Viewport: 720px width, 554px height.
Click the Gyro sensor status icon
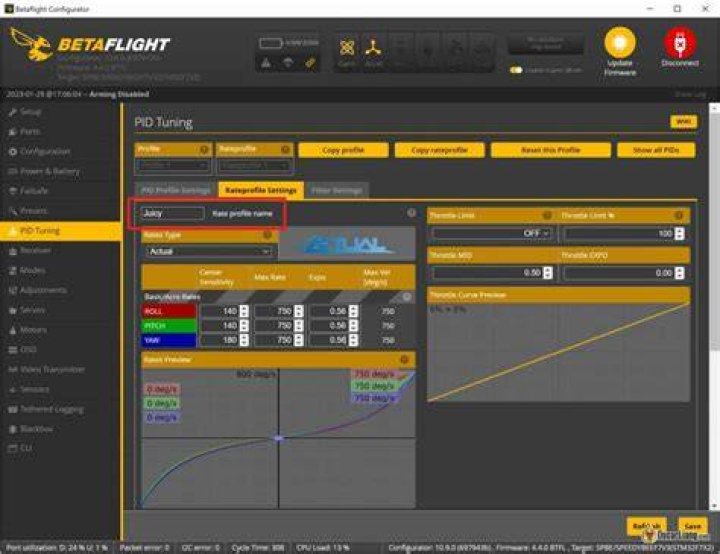(x=347, y=51)
